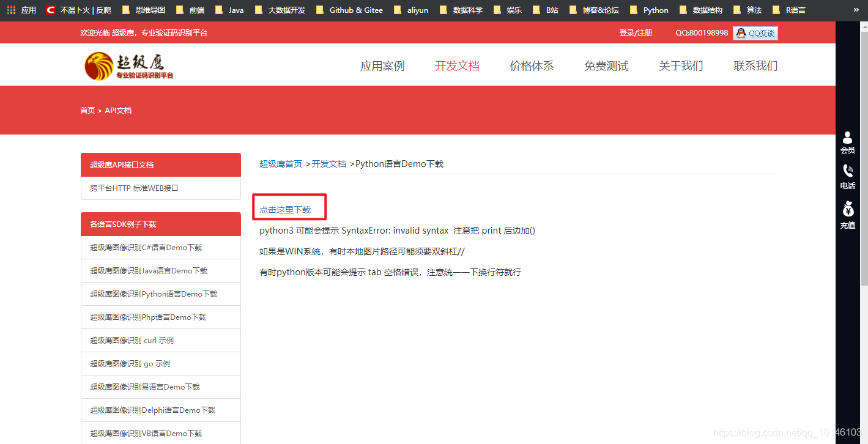The image size is (868, 444).
Task: Open the 前端 bookmark folder
Action: tap(190, 10)
